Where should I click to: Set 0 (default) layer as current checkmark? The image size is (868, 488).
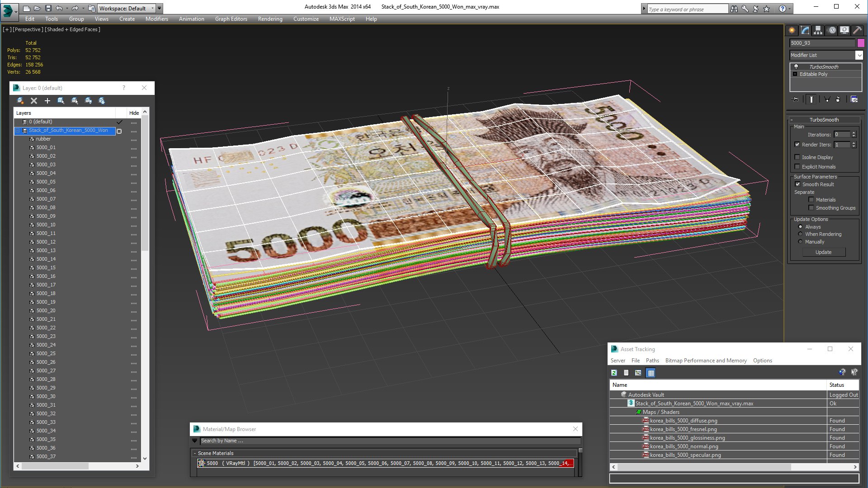(119, 122)
